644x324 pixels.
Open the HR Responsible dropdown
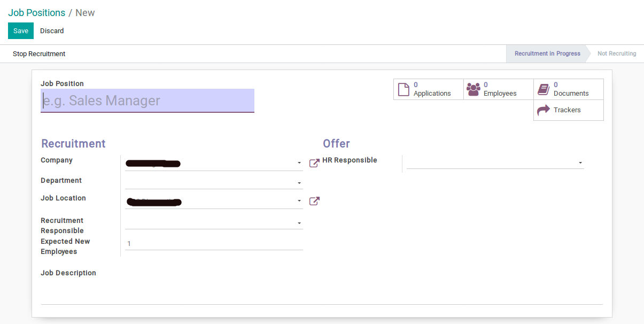(x=580, y=163)
